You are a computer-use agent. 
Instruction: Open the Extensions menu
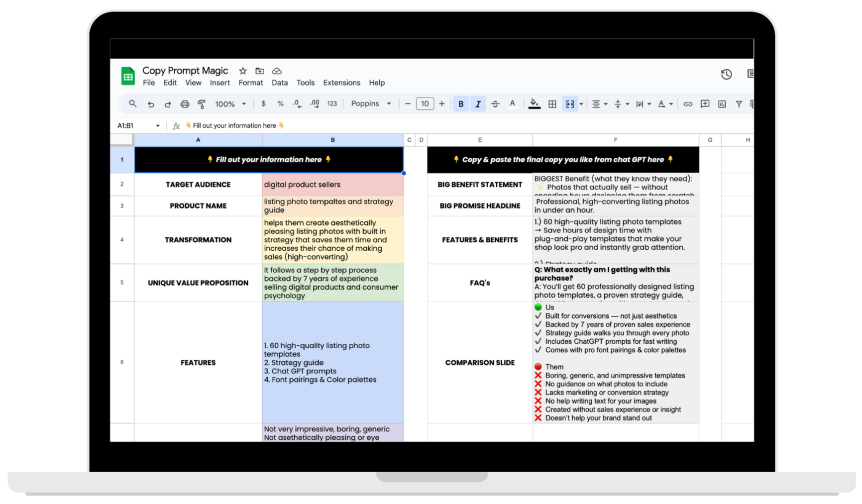(x=341, y=83)
